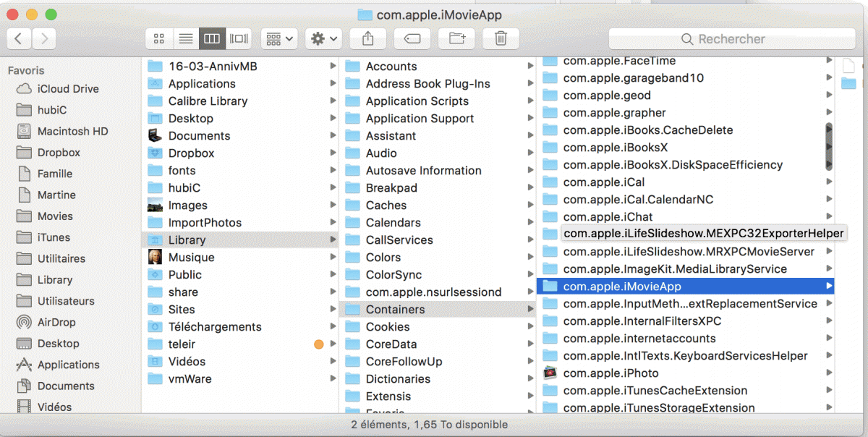The width and height of the screenshot is (868, 437).
Task: Click the edit tags toolbar button
Action: 412,38
